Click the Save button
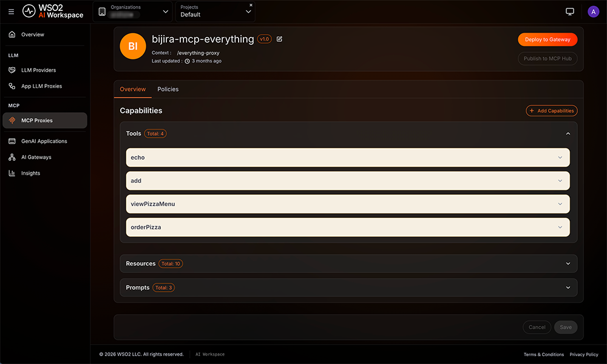The height and width of the screenshot is (364, 607). (566, 327)
